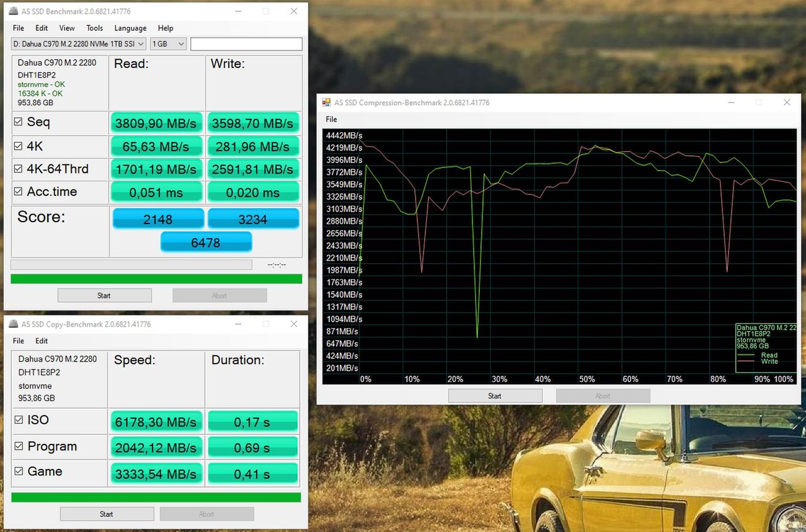The height and width of the screenshot is (532, 806).
Task: Click Abort in Compression-Benchmark window
Action: [x=603, y=396]
